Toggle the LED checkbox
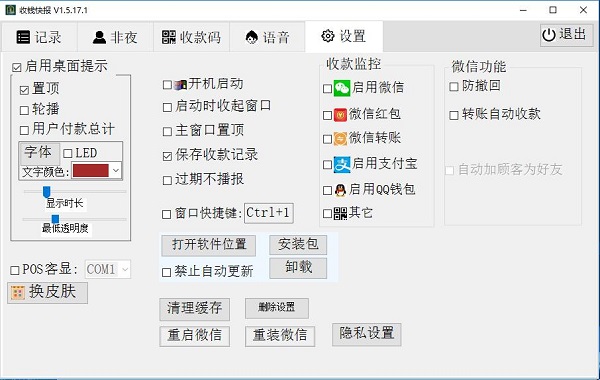Image resolution: width=600 pixels, height=380 pixels. click(x=68, y=153)
